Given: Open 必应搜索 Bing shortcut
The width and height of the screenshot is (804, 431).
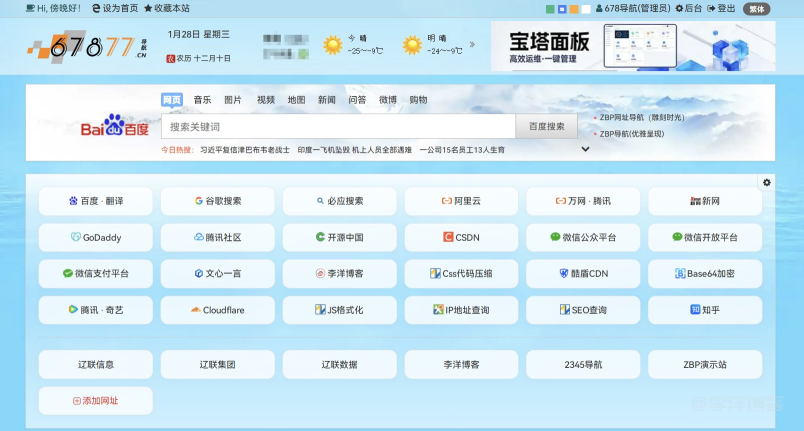Looking at the screenshot, I should click(339, 201).
